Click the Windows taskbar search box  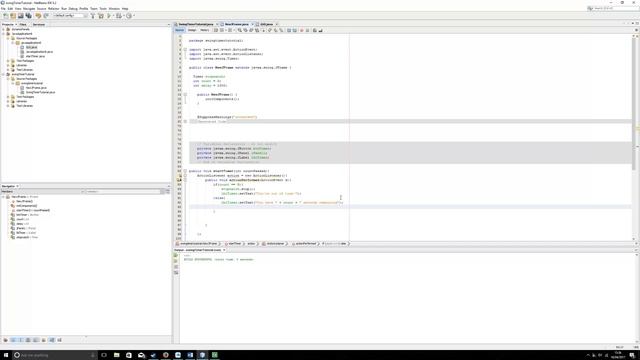point(54,355)
